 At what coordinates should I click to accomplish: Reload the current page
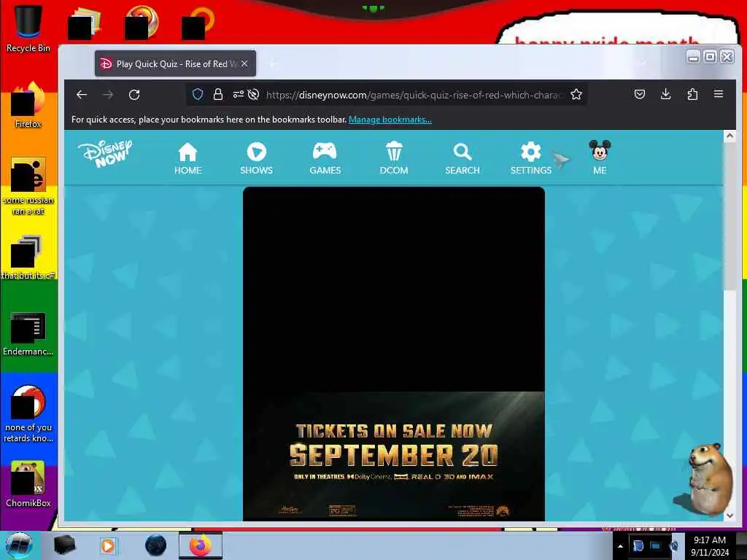[x=134, y=95]
